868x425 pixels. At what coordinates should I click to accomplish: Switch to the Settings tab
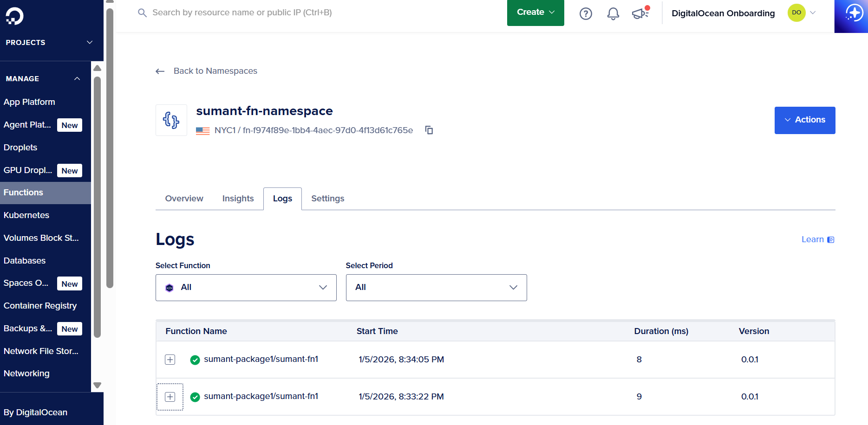click(327, 199)
